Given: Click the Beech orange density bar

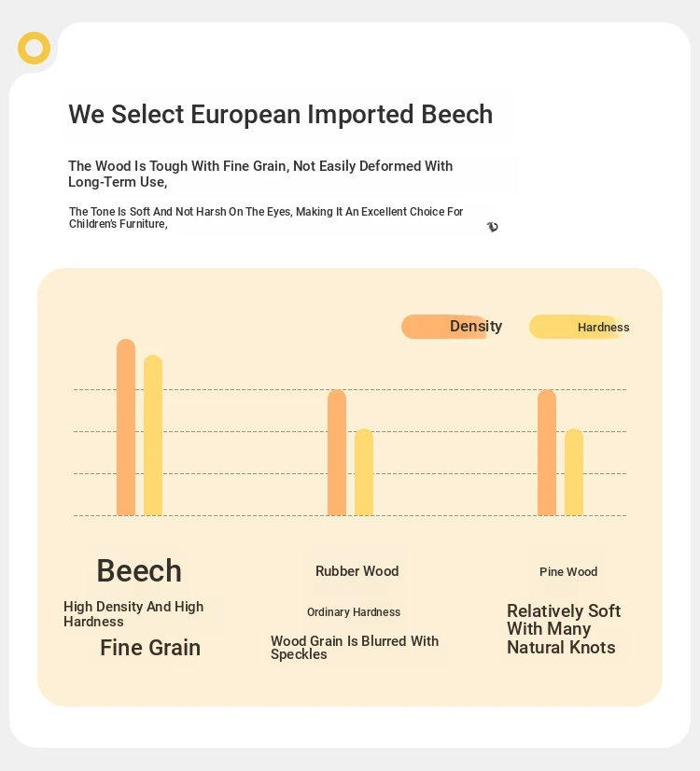Looking at the screenshot, I should pos(126,428).
